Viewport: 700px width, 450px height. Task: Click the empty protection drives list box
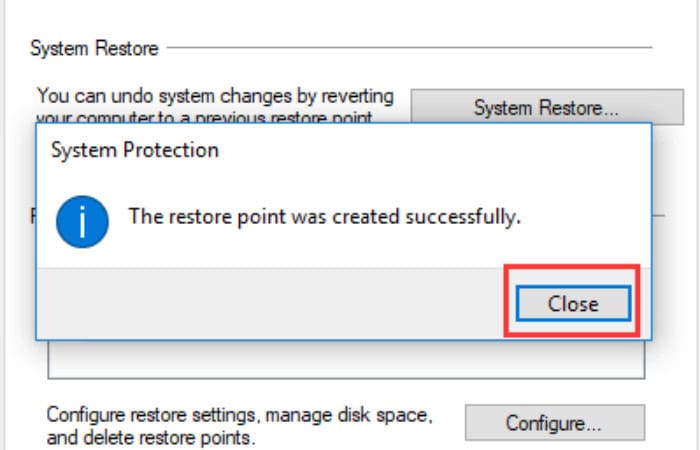[x=346, y=360]
